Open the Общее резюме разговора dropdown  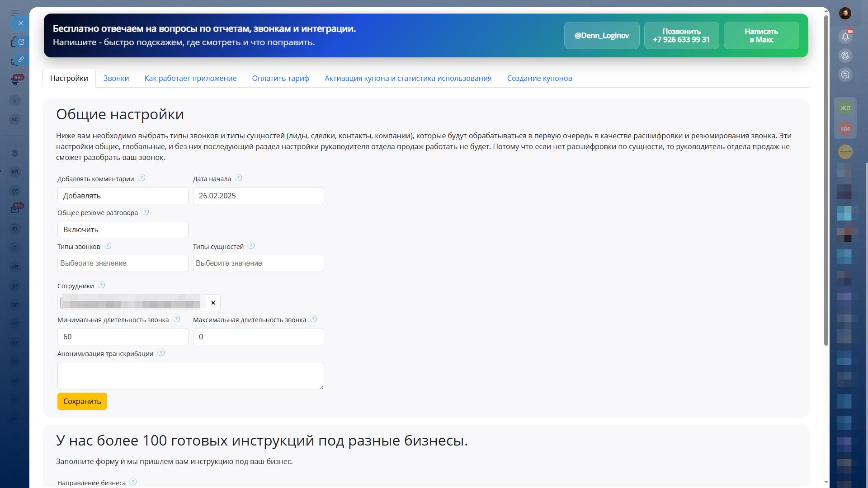[123, 230]
